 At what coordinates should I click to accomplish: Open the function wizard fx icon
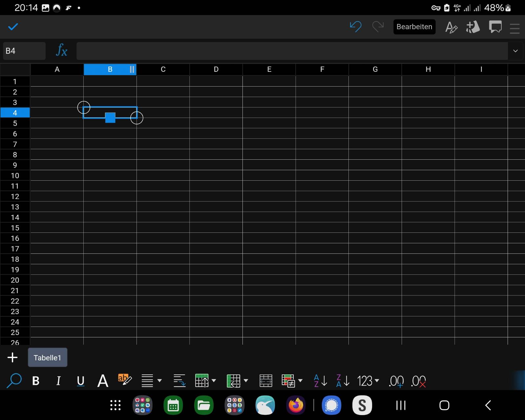(62, 51)
